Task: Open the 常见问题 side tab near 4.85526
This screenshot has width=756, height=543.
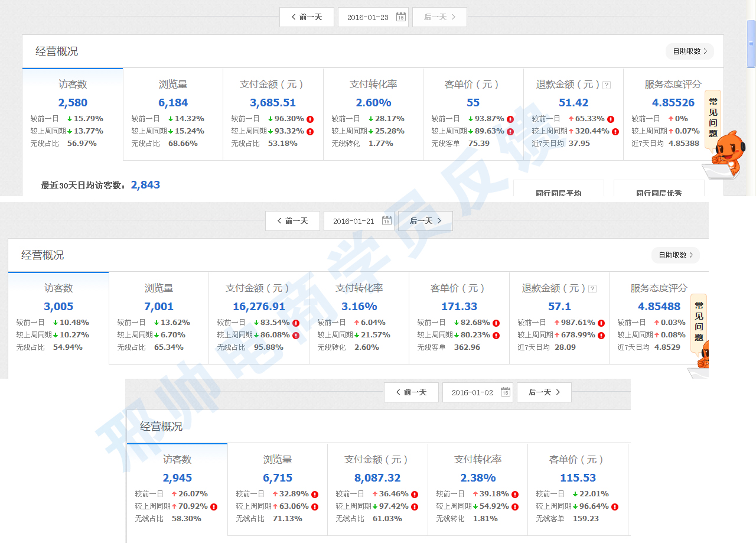Action: coord(713,117)
